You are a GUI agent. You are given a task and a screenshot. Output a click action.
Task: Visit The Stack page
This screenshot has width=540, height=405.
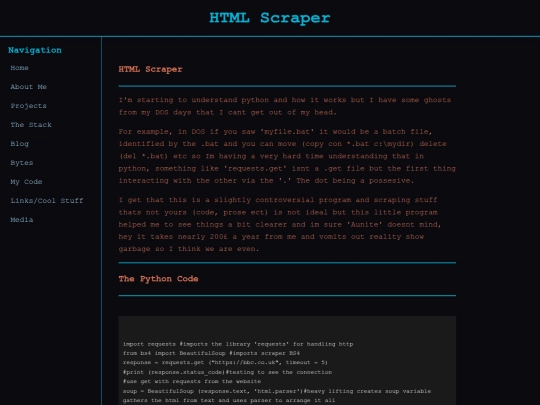coord(31,125)
